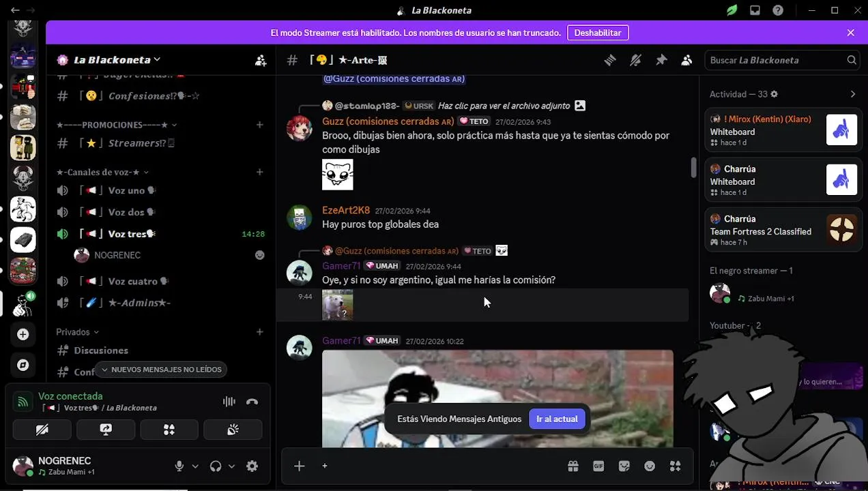Open headphone output options arrow
The image size is (868, 491).
[x=231, y=466]
